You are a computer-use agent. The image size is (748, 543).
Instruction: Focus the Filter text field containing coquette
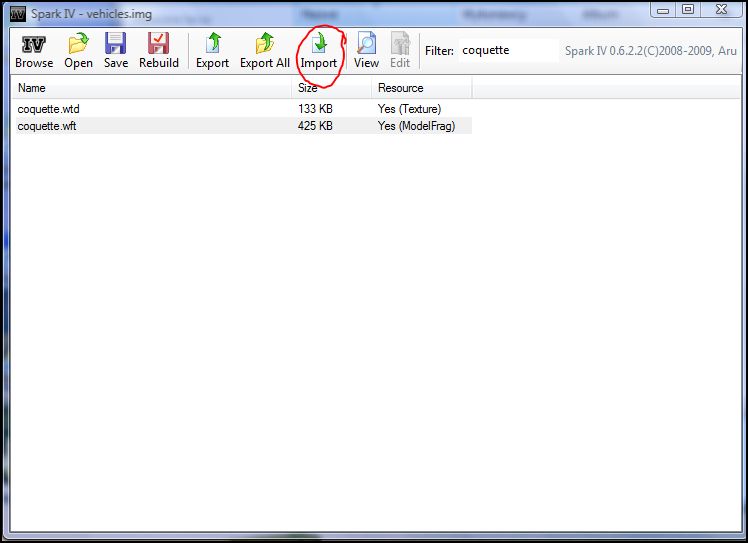coord(506,50)
